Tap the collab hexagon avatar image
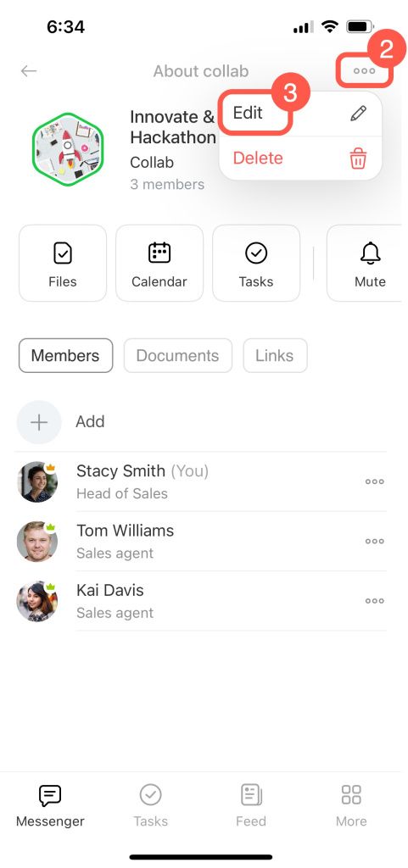The width and height of the screenshot is (408, 868). coord(68,149)
